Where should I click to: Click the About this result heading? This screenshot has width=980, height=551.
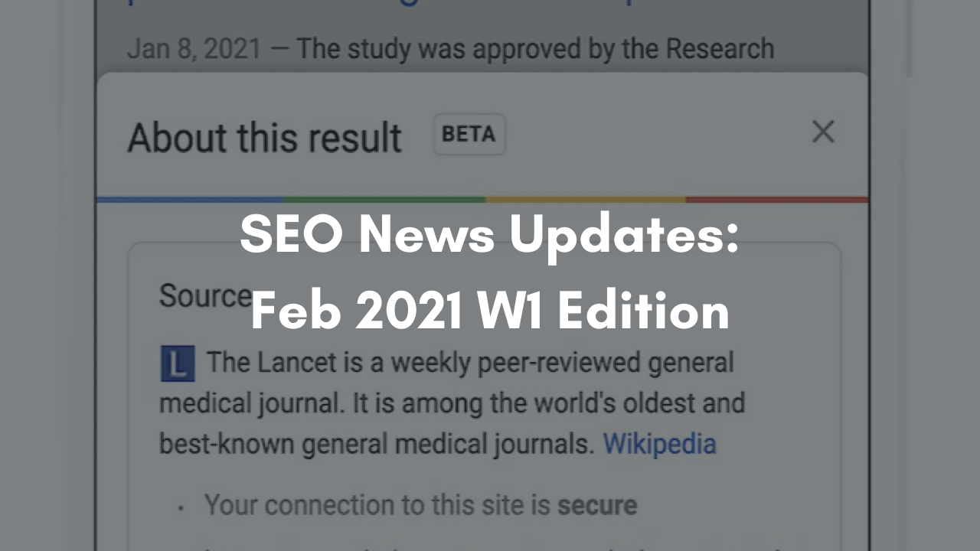(264, 138)
